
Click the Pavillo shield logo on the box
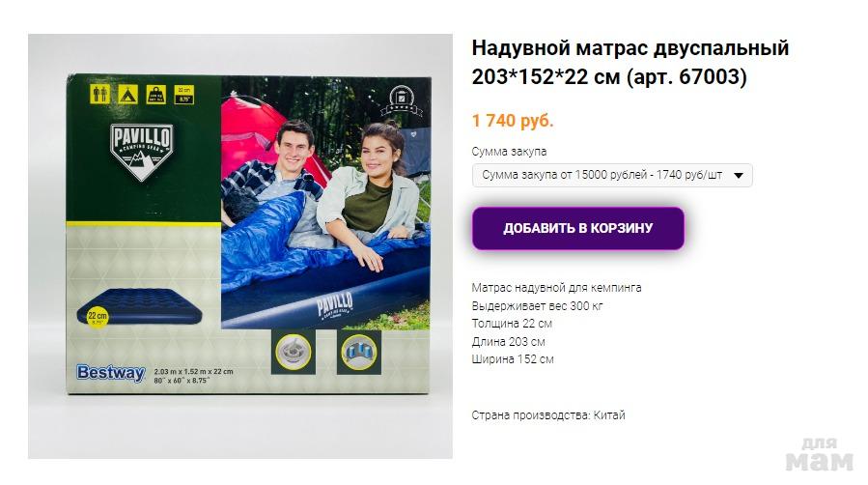click(142, 152)
